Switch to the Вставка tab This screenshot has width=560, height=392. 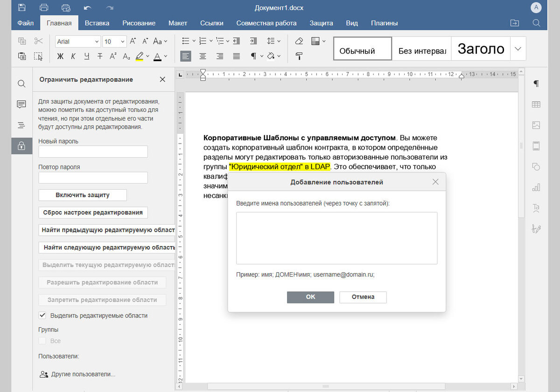coord(97,23)
